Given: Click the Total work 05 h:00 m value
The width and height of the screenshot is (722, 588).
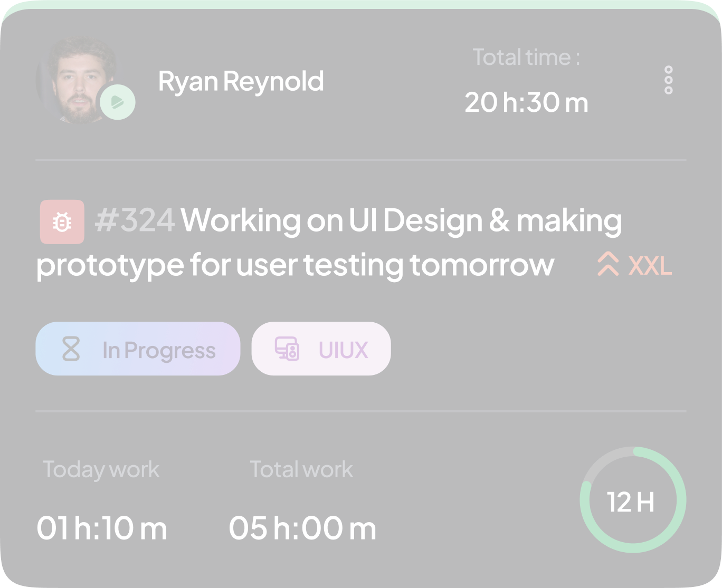Looking at the screenshot, I should [303, 528].
